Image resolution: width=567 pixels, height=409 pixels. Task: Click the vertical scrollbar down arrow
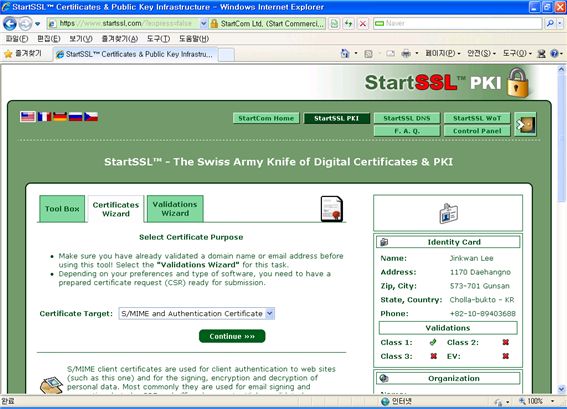pyautogui.click(x=561, y=389)
